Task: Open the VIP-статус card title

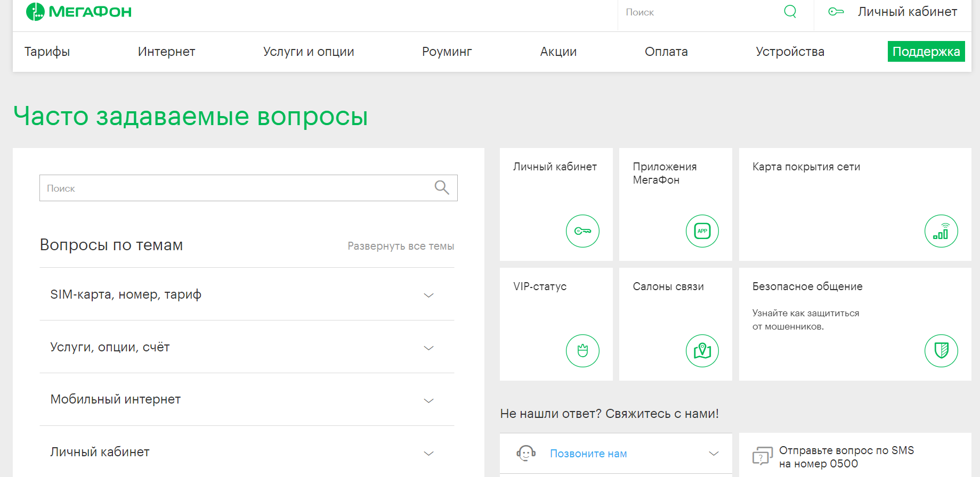Action: pos(540,286)
